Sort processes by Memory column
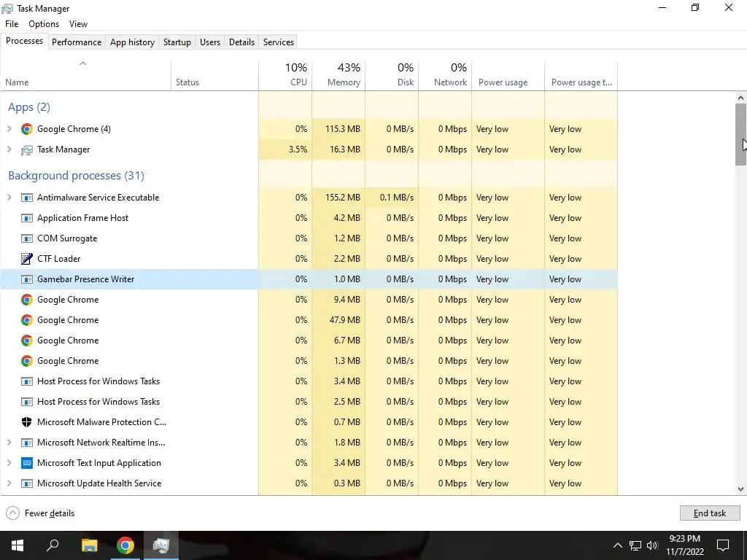This screenshot has width=747, height=560. tap(338, 75)
